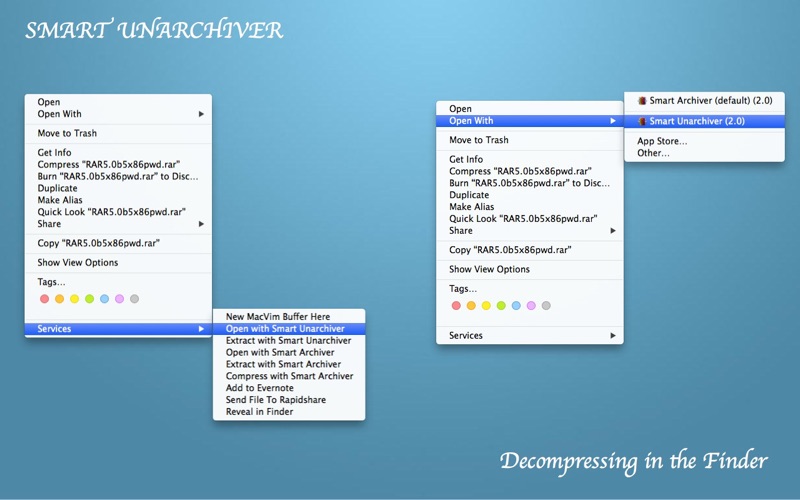Apply green tag in left context menu
Screen dimensions: 800x500
tap(89, 299)
